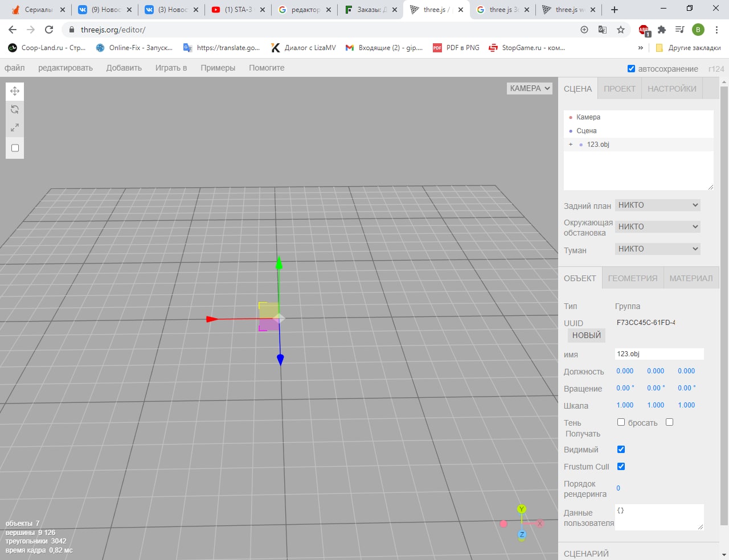Select Камера in the scene outliner
729x560 pixels.
(638, 117)
